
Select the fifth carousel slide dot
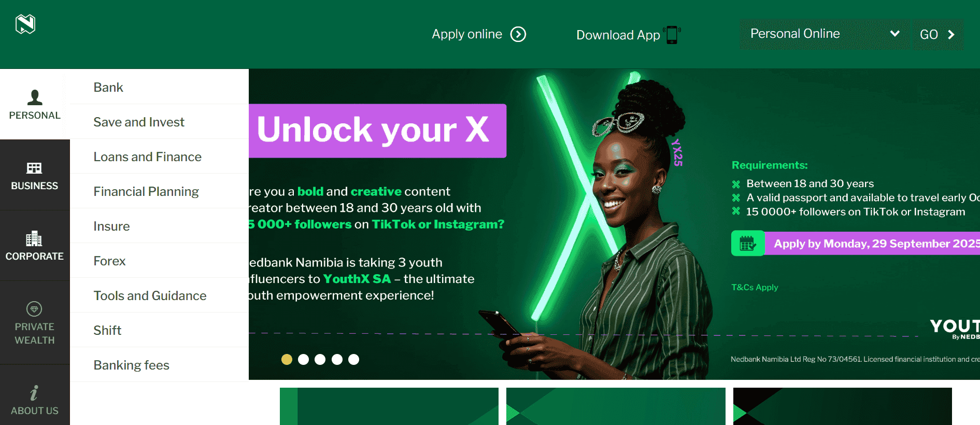[354, 359]
